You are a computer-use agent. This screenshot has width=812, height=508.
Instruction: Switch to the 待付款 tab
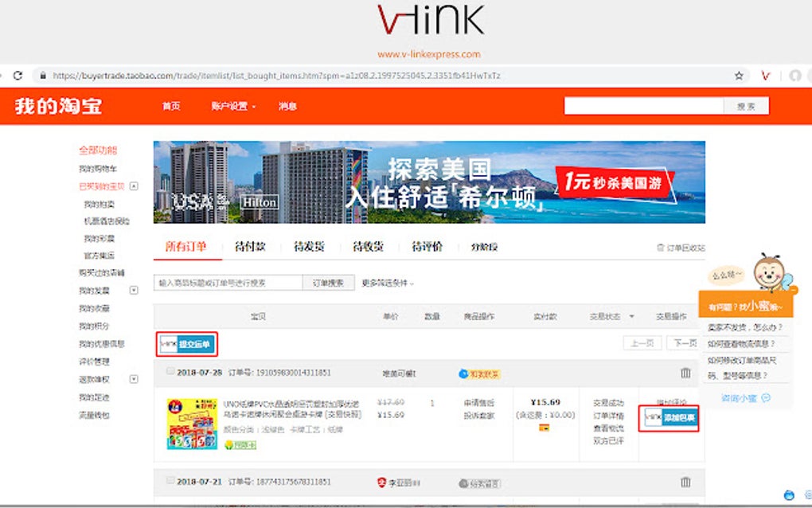[252, 247]
